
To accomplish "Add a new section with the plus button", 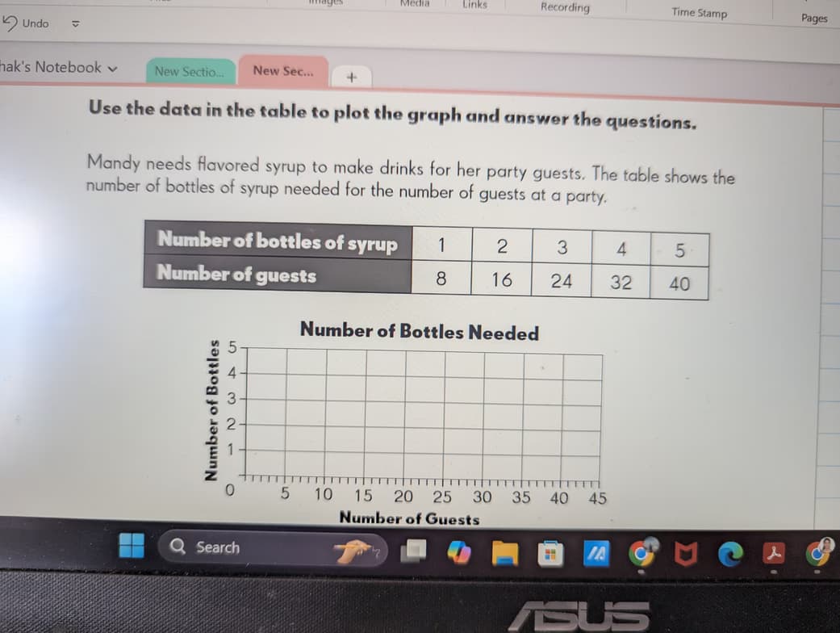I will (351, 77).
